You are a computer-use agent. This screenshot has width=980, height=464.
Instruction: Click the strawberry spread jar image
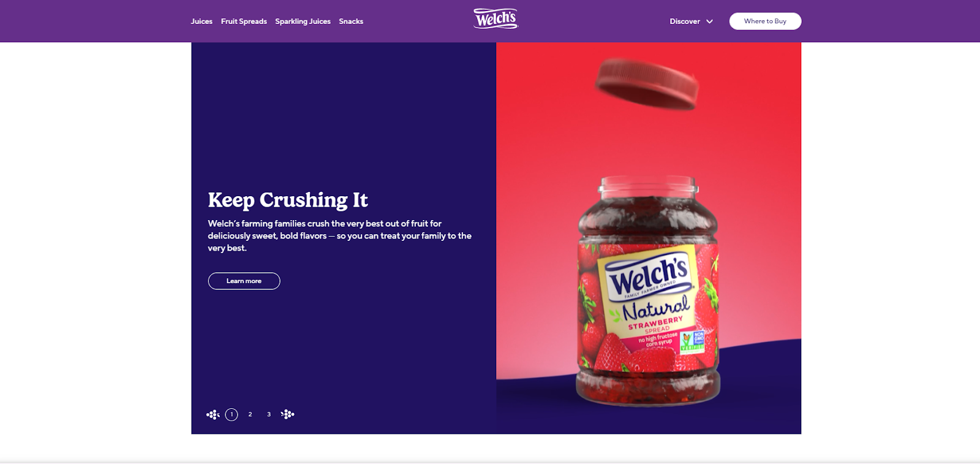pyautogui.click(x=648, y=291)
